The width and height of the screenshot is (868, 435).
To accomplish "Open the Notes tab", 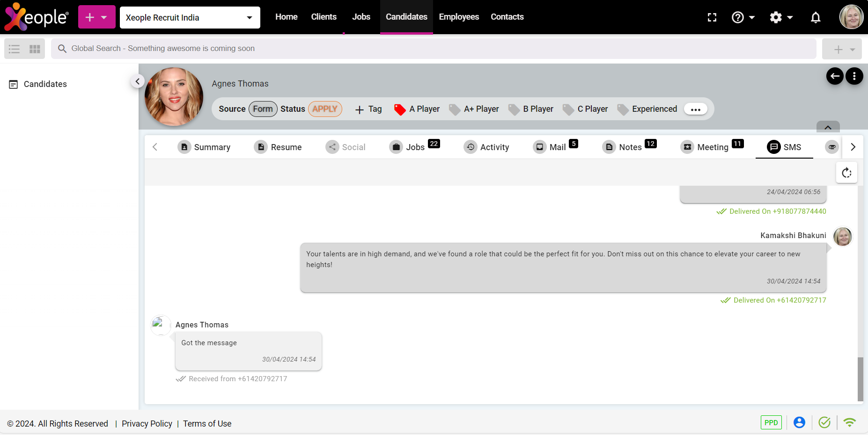I will coord(629,147).
